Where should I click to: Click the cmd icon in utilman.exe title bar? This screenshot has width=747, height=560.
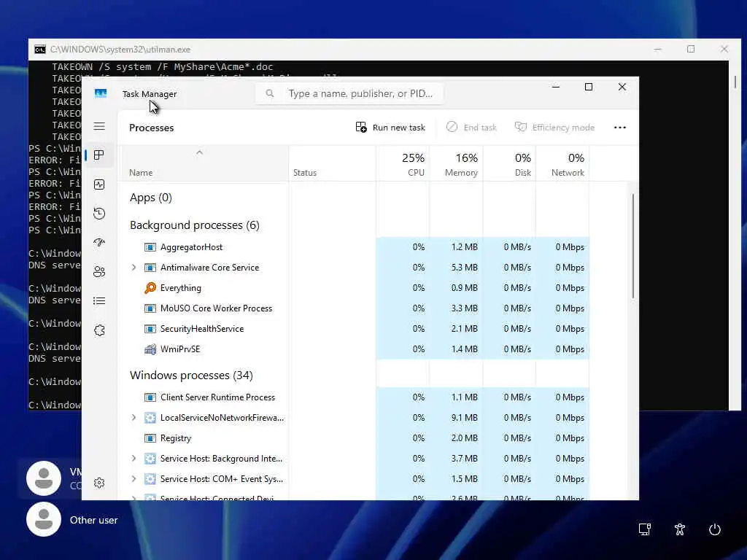(40, 50)
